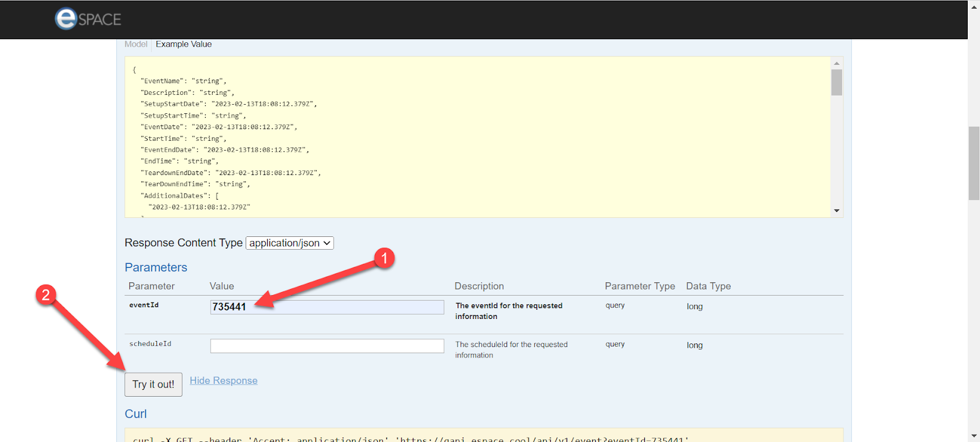Screen dimensions: 980x442
Task: Click the Parameters section heading
Action: coord(156,268)
